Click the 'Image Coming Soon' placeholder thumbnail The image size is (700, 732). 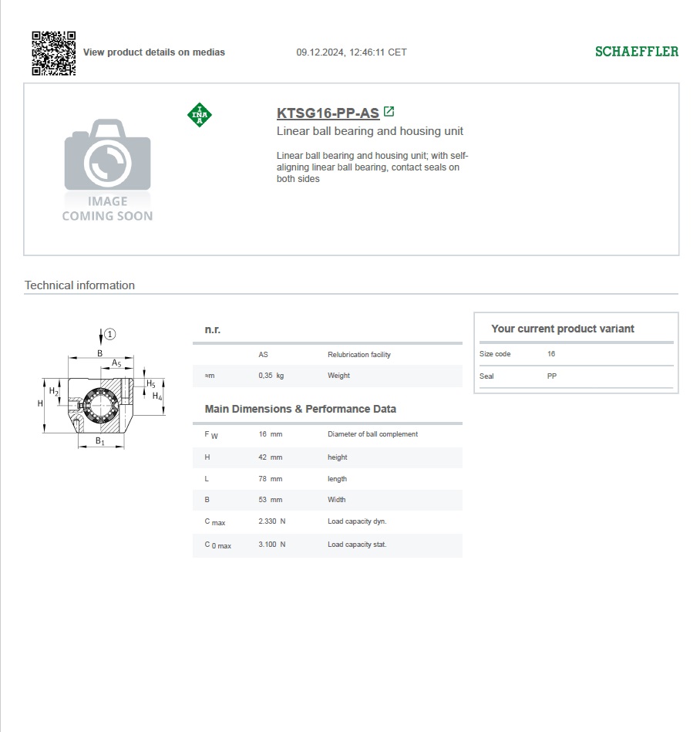tap(107, 170)
